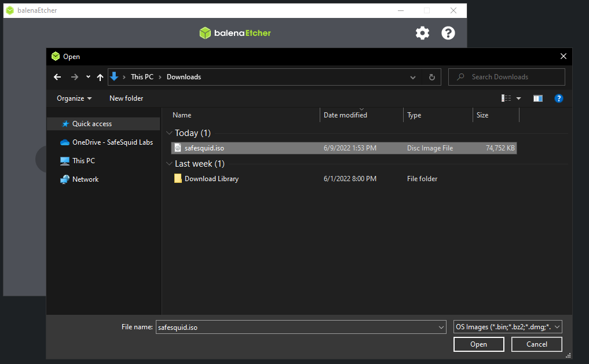Expand the File name dropdown arrow
Viewport: 589px width, 364px height.
[x=441, y=327]
